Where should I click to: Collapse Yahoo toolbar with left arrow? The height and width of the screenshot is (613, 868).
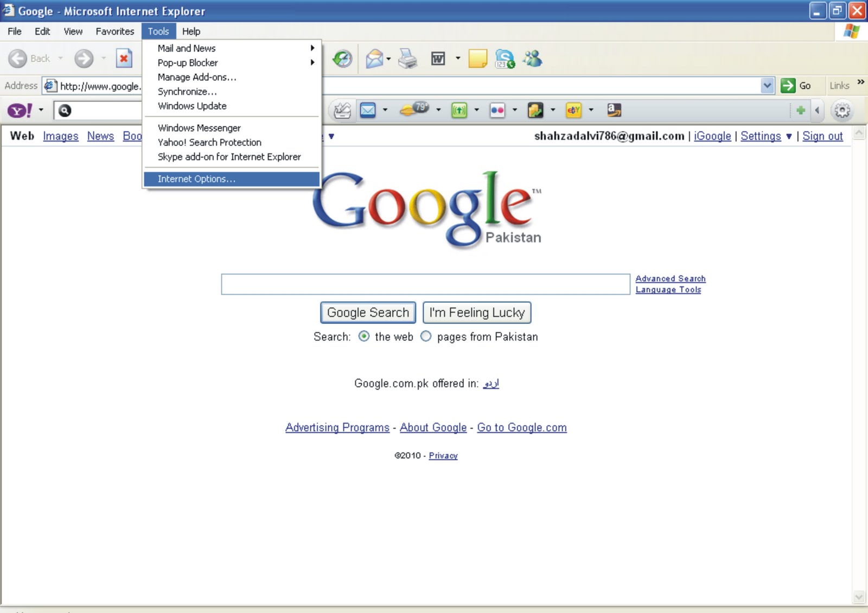click(x=817, y=111)
